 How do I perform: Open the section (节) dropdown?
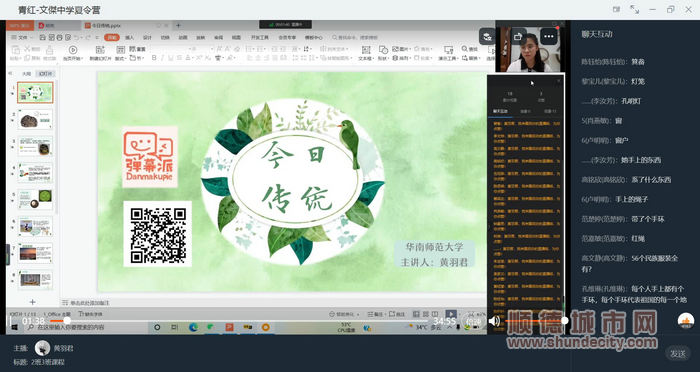coord(138,59)
